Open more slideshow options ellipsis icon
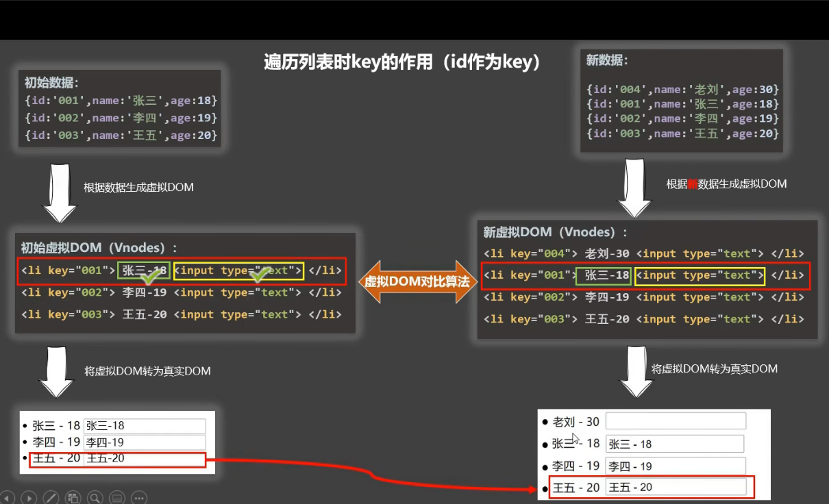 tap(138, 498)
